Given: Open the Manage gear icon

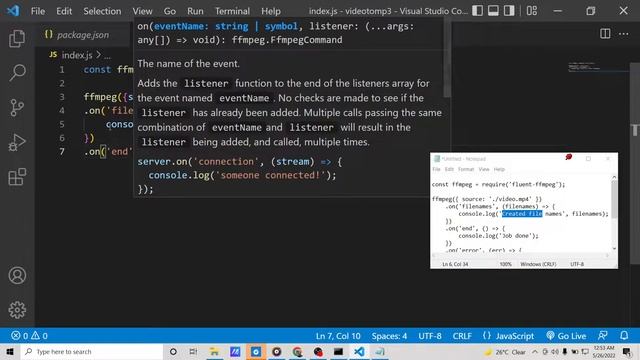Looking at the screenshot, I should click(x=17, y=310).
